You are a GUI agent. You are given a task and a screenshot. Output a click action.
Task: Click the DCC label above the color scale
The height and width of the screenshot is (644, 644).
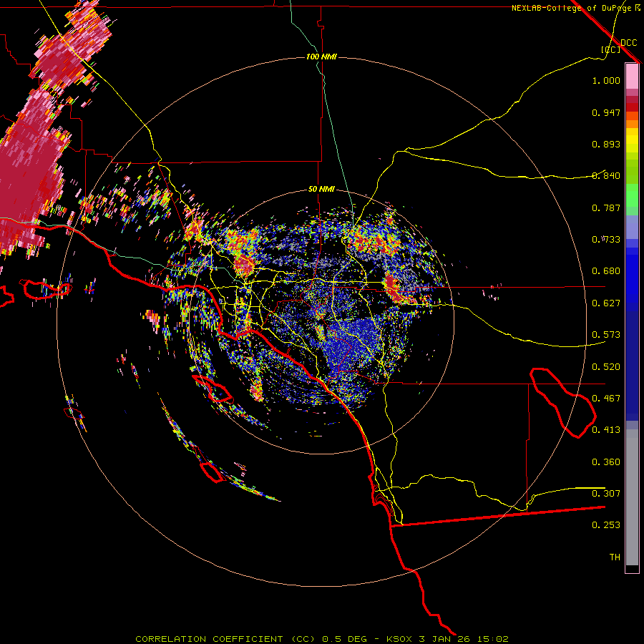(x=629, y=43)
